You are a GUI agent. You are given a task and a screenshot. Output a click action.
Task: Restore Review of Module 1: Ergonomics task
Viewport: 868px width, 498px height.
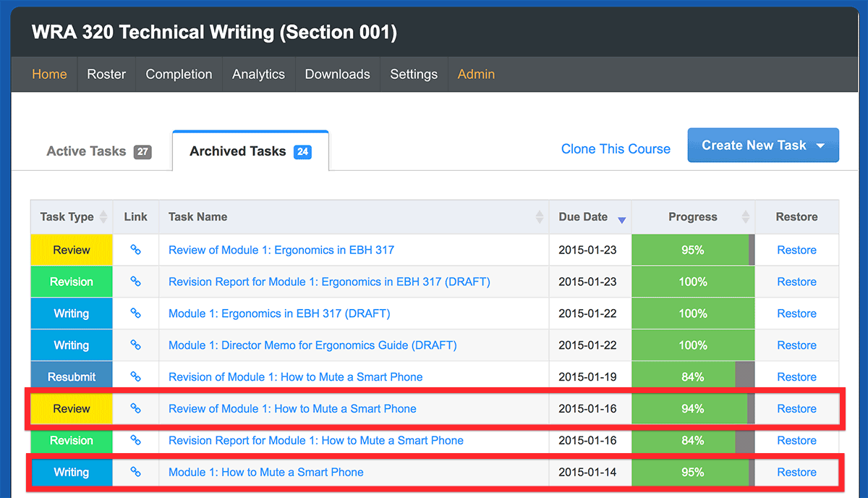tap(796, 250)
